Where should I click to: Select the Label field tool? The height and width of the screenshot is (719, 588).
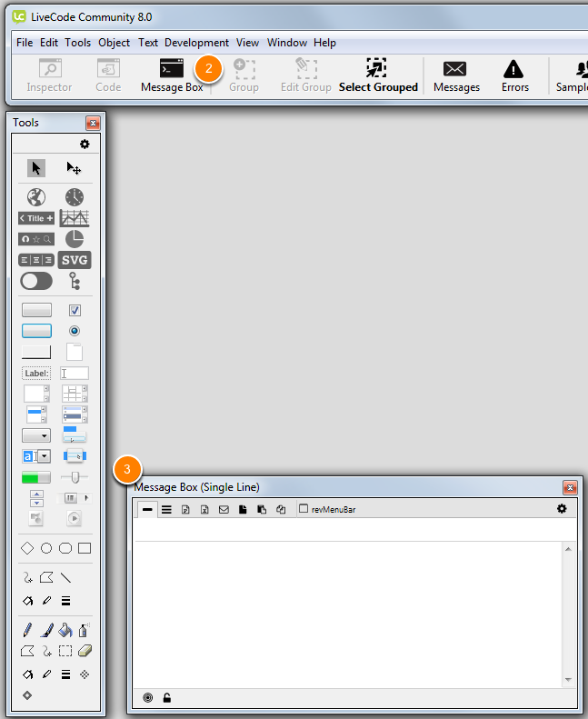[x=36, y=373]
